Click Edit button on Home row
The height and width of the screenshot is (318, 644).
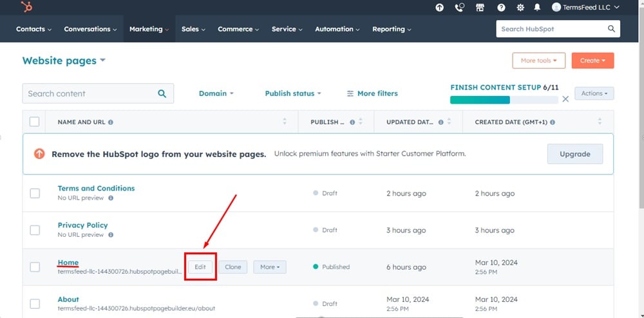200,267
